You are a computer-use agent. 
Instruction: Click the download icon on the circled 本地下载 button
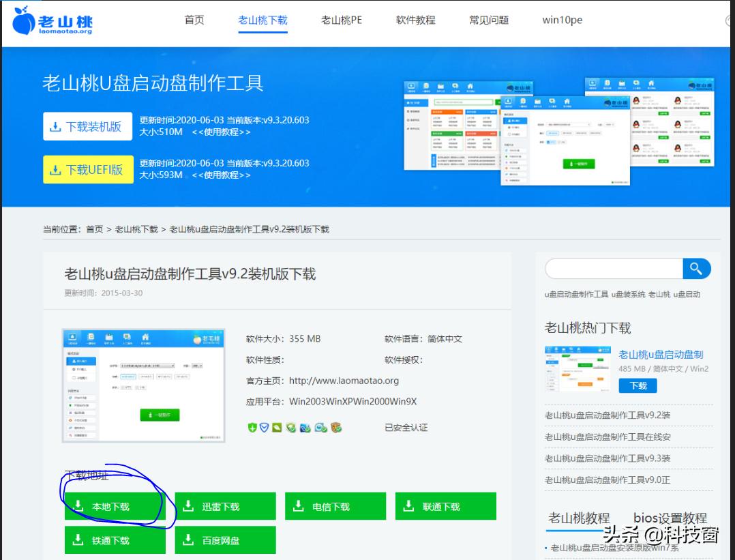(80, 505)
